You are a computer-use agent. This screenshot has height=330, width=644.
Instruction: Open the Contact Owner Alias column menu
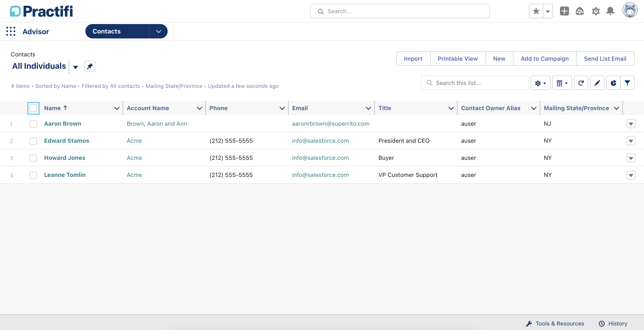[534, 108]
